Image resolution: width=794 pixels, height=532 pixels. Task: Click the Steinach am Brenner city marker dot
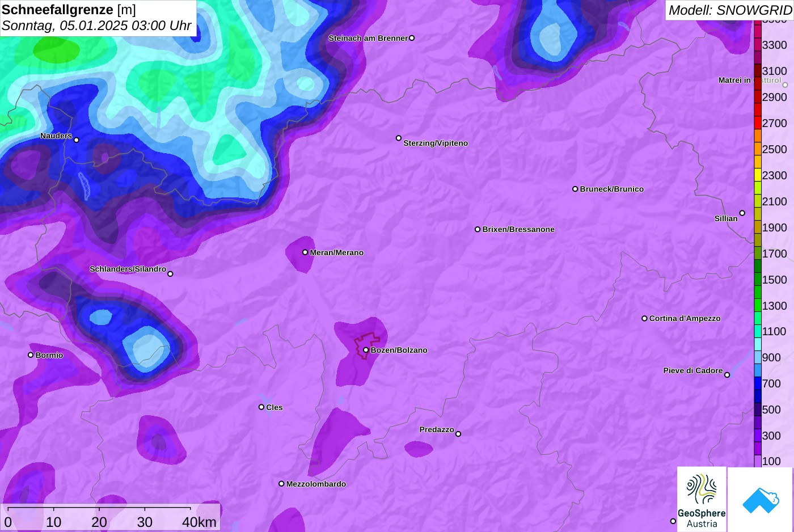point(412,38)
